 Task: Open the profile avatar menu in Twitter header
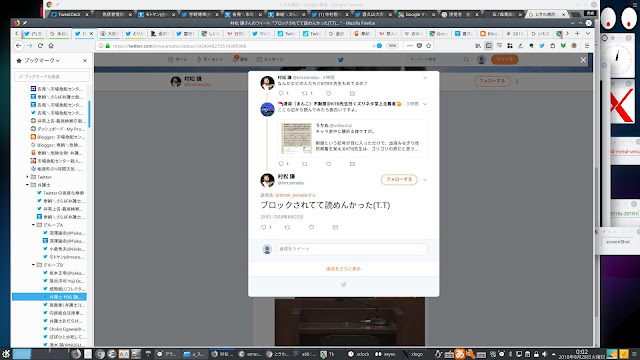click(482, 60)
